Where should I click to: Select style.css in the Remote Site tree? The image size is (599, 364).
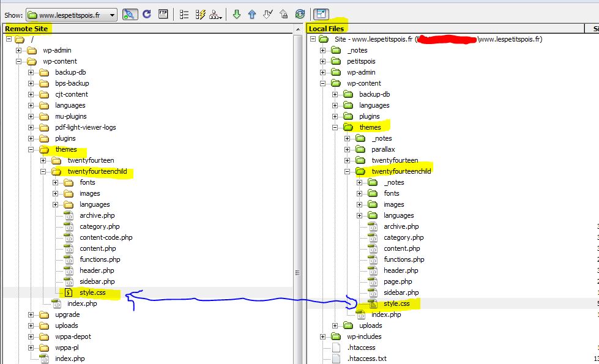coord(92,292)
